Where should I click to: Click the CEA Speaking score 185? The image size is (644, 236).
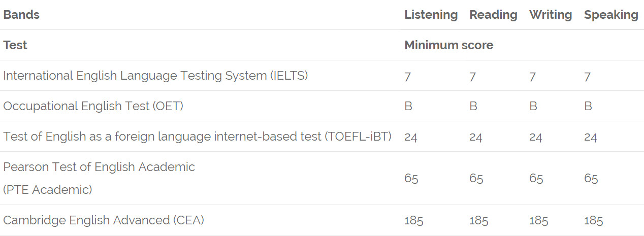pyautogui.click(x=594, y=221)
